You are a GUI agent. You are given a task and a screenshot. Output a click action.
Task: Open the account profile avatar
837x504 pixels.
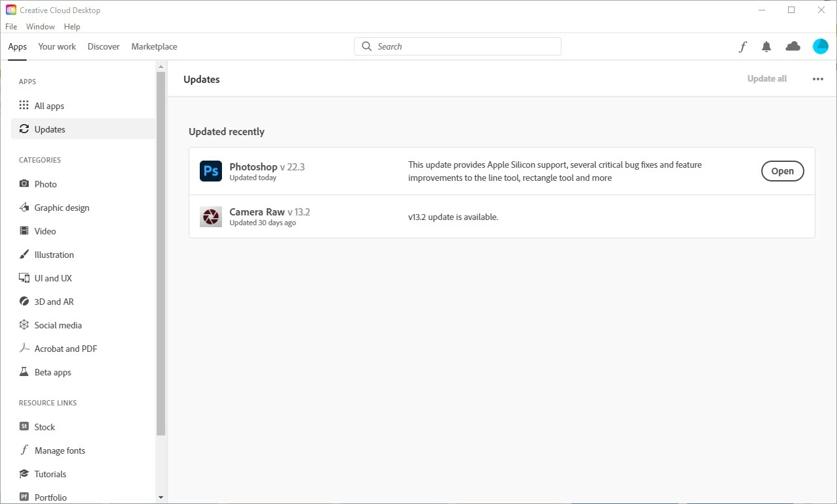click(x=821, y=46)
